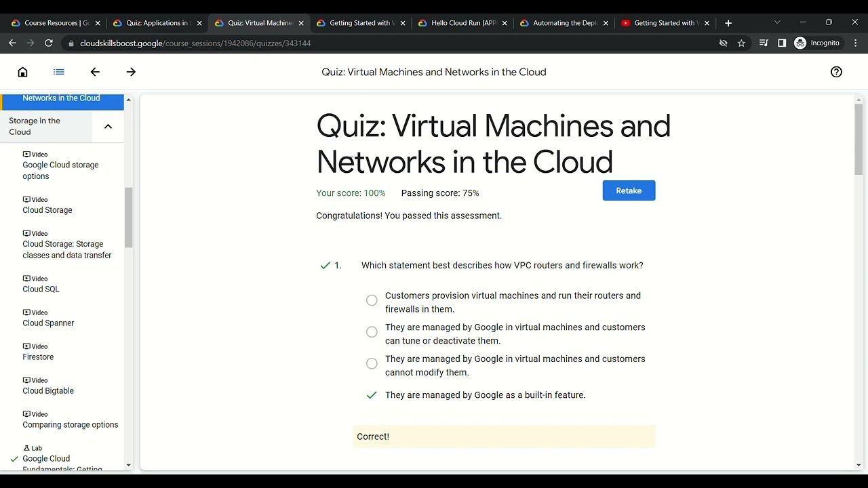The width and height of the screenshot is (868, 488).
Task: Toggle the course outline list icon
Action: [x=59, y=72]
